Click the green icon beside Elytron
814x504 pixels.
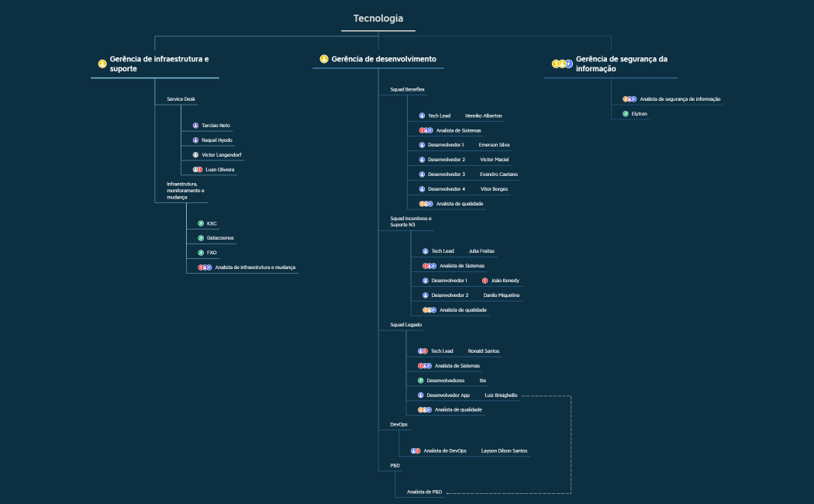pos(626,114)
